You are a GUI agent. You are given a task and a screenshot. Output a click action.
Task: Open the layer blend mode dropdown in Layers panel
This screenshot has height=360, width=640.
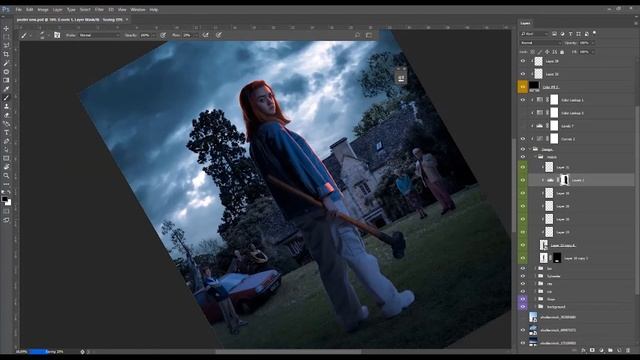coord(541,43)
